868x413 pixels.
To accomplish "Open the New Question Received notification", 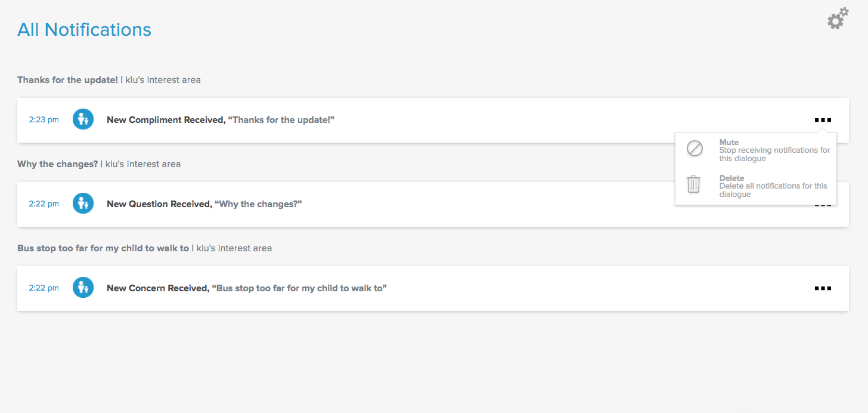I will tap(204, 204).
